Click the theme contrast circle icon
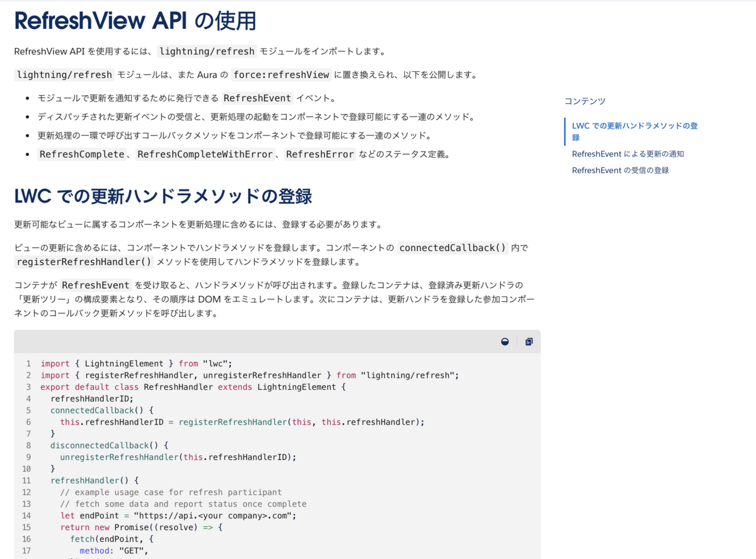Screen dimensions: 756x559 pyautogui.click(x=505, y=341)
